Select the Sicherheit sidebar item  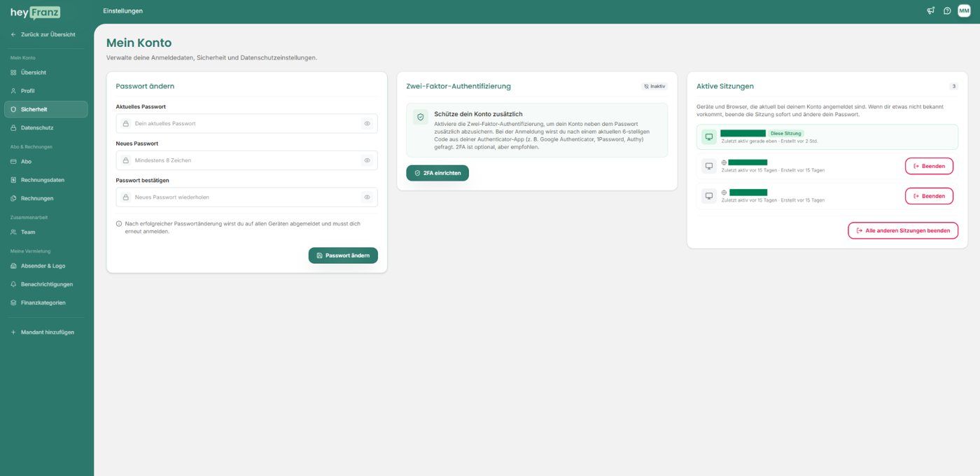(46, 109)
